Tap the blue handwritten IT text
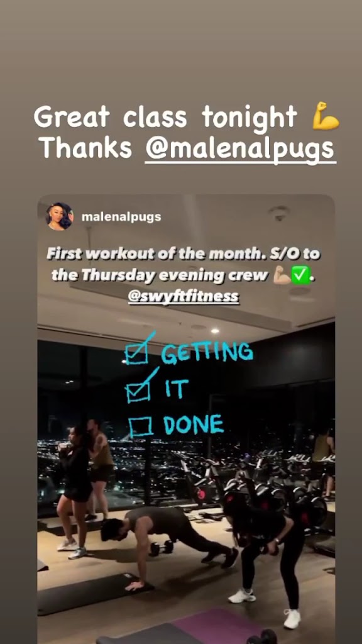362x644 pixels. coord(177,389)
